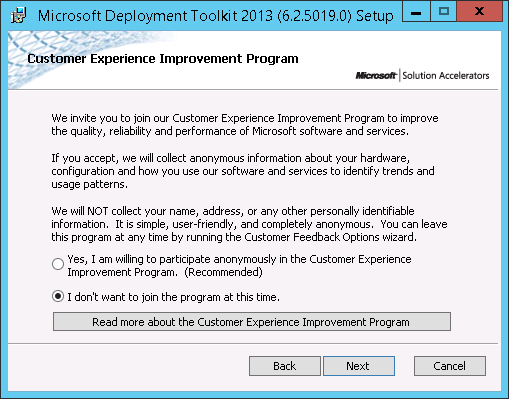Click the Microsoft Deployment Toolkit 2013 Setup title
Image resolution: width=509 pixels, height=399 pixels.
[215, 16]
